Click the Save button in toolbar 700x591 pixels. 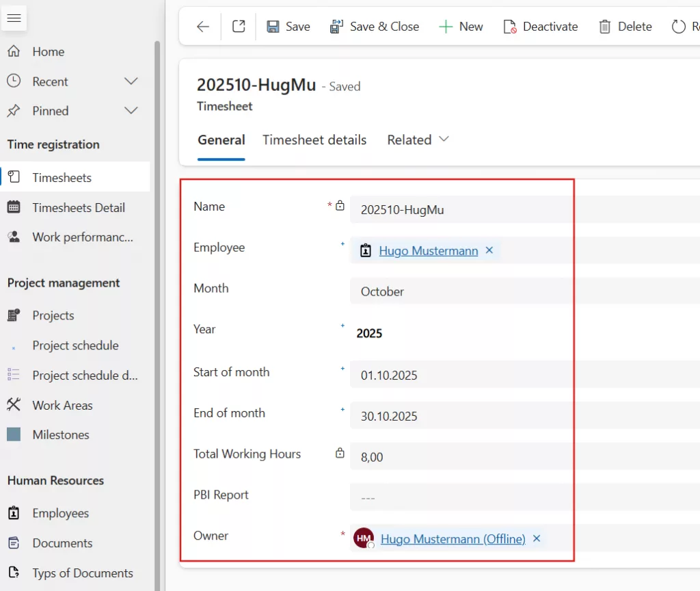pyautogui.click(x=288, y=27)
